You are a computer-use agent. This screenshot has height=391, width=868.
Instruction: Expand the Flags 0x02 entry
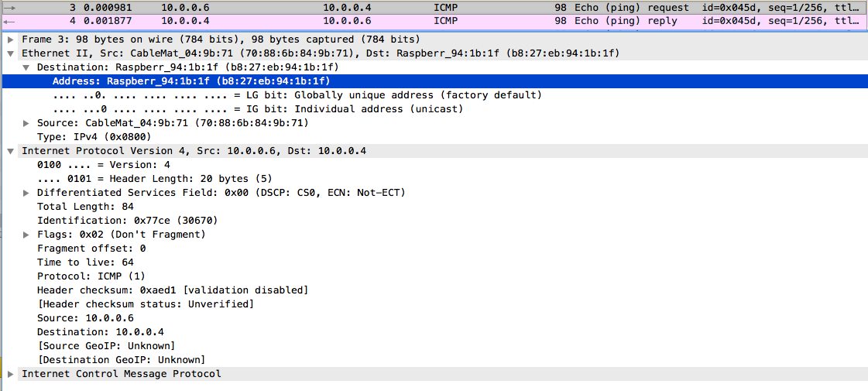[x=27, y=235]
